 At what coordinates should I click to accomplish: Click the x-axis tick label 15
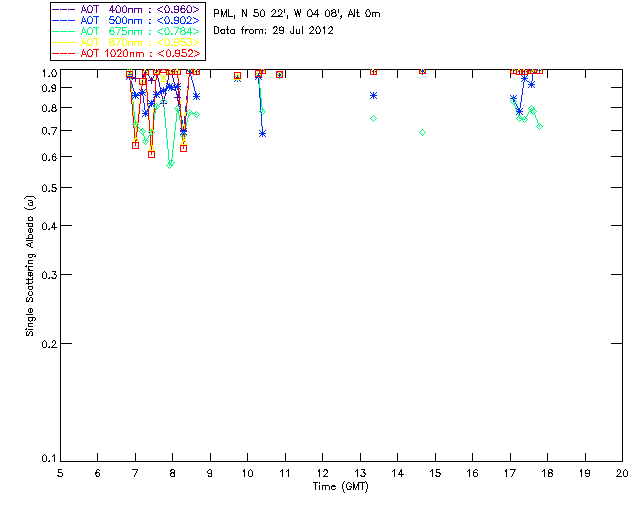435,473
